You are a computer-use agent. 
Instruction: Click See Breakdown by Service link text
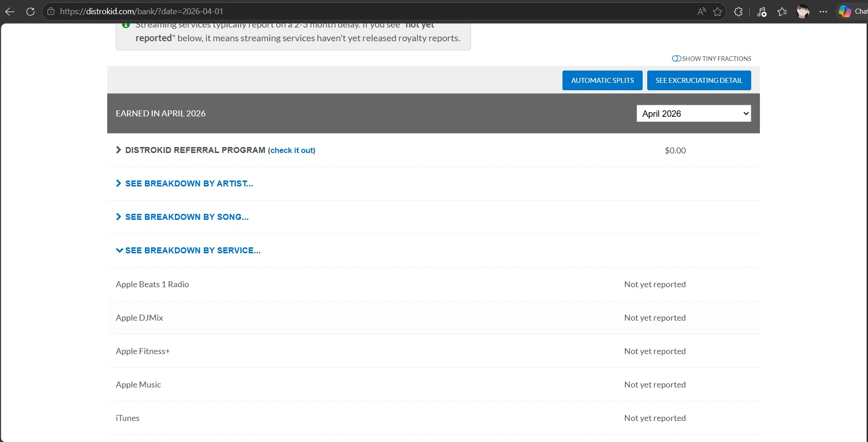193,251
